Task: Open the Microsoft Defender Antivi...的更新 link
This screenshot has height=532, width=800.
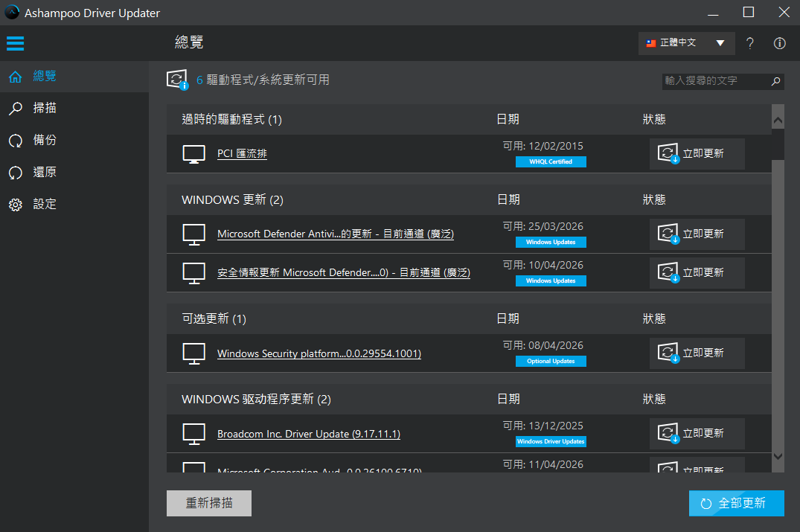Action: pyautogui.click(x=335, y=234)
